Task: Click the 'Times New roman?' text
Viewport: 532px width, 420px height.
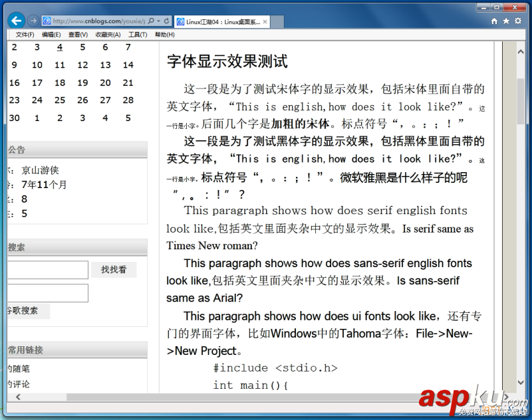Action: (211, 246)
